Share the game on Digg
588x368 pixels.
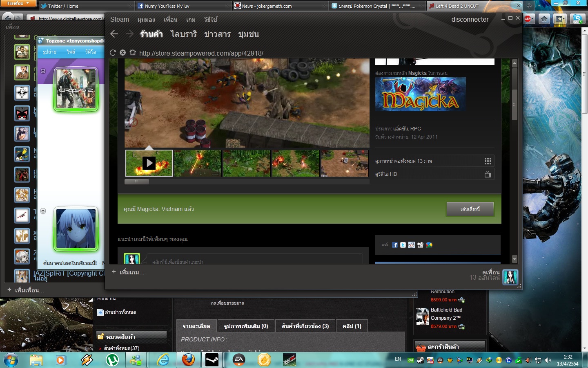pyautogui.click(x=420, y=245)
